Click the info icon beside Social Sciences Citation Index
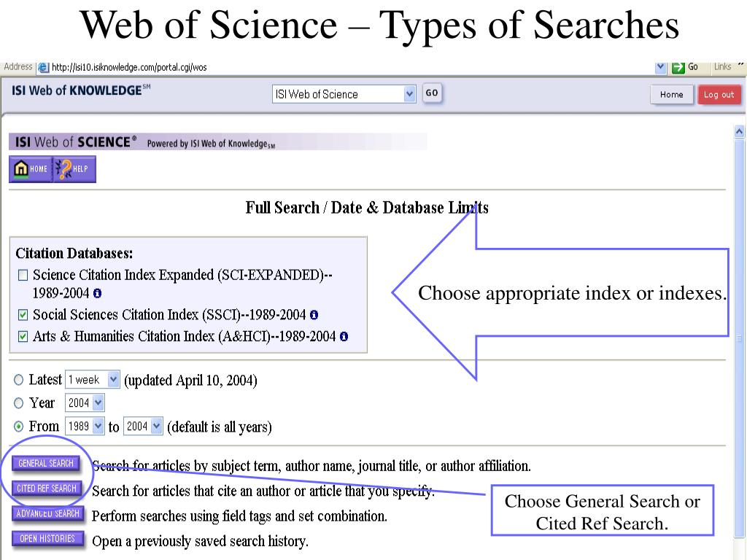Screen dimensions: 747x560 [x=314, y=315]
